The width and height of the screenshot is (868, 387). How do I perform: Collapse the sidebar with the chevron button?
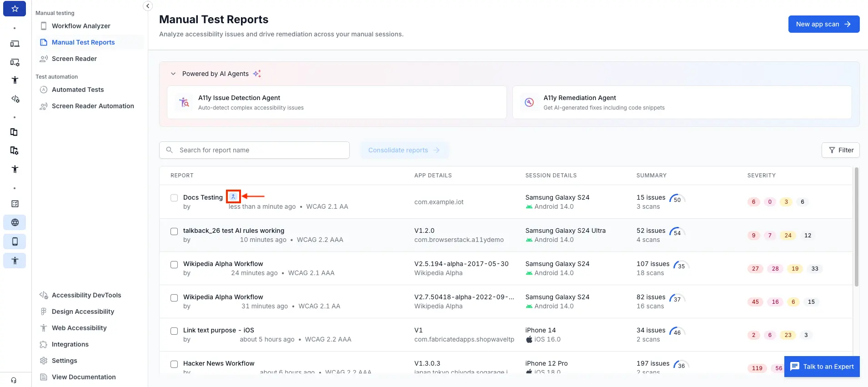coord(148,6)
